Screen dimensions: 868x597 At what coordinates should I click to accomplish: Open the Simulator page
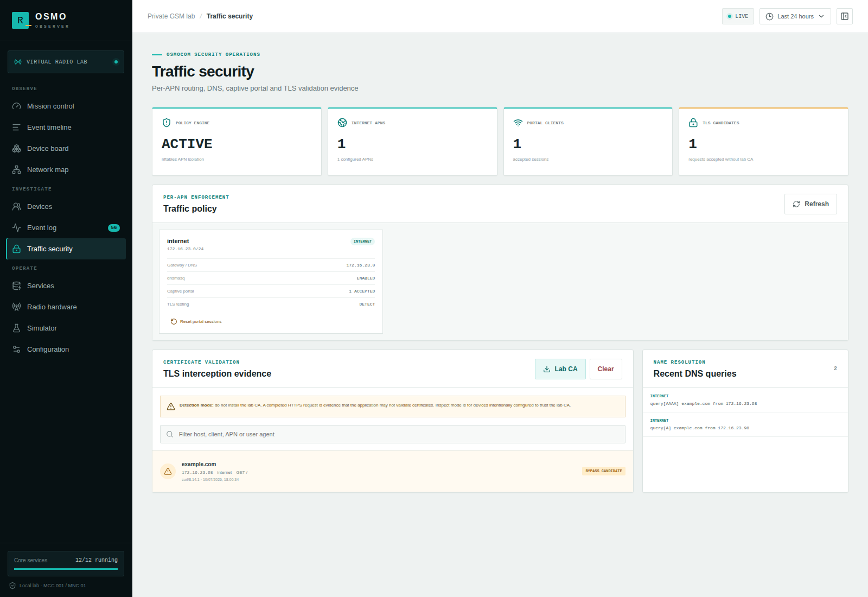tap(66, 328)
